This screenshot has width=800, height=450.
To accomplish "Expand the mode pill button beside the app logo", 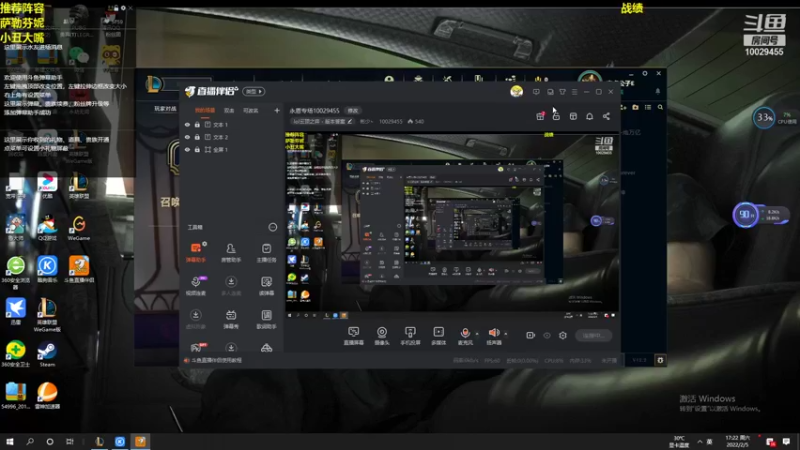I will coord(254,91).
